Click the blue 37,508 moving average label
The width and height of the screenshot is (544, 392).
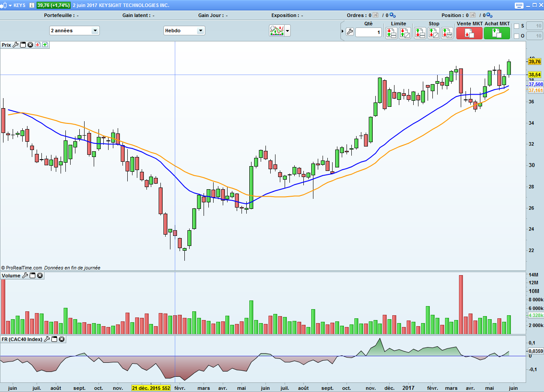click(x=536, y=84)
